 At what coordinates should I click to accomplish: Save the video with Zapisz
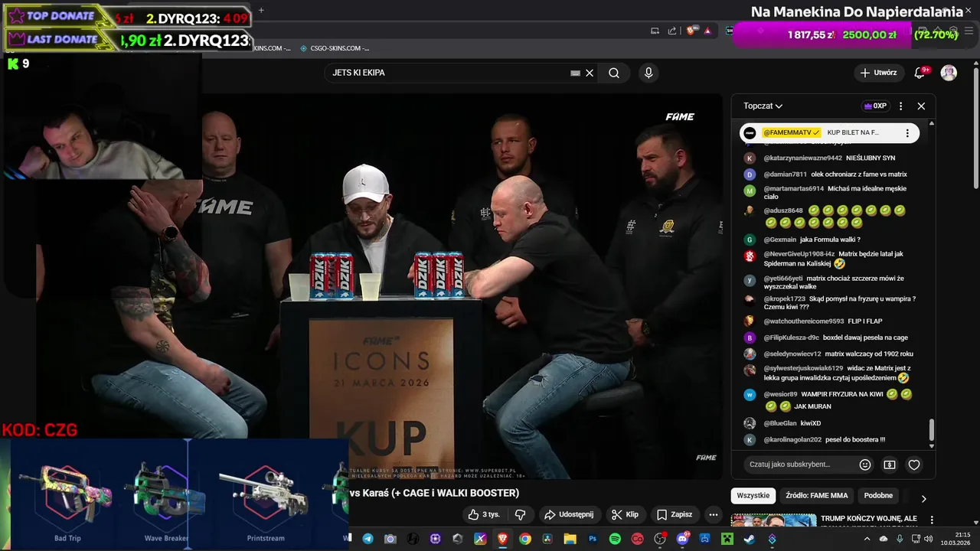pos(675,514)
